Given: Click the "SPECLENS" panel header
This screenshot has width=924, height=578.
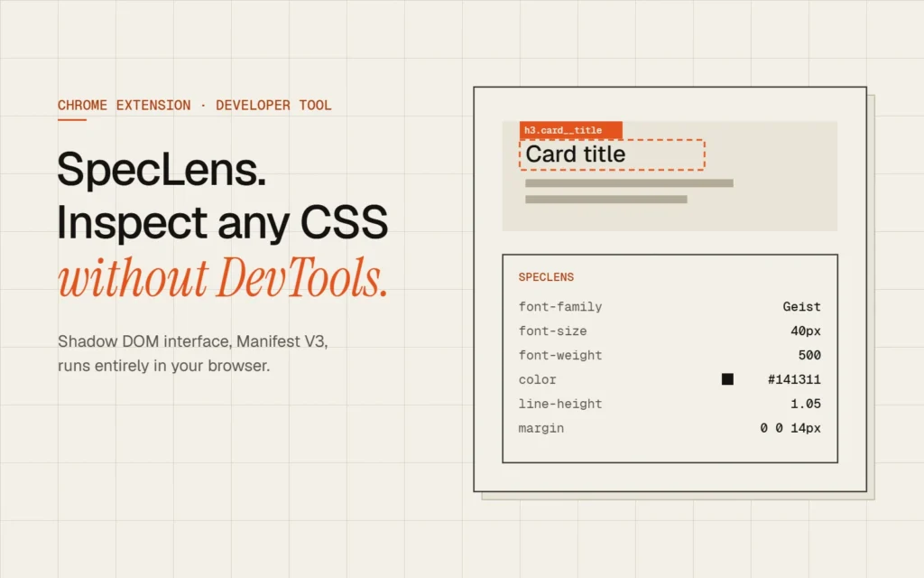Looking at the screenshot, I should pyautogui.click(x=546, y=277).
